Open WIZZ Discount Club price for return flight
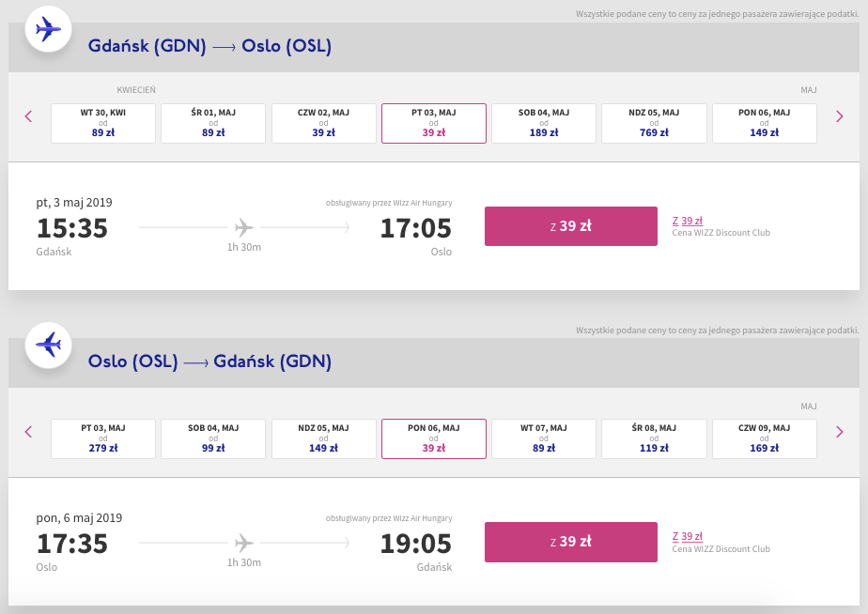The image size is (868, 614). click(688, 536)
